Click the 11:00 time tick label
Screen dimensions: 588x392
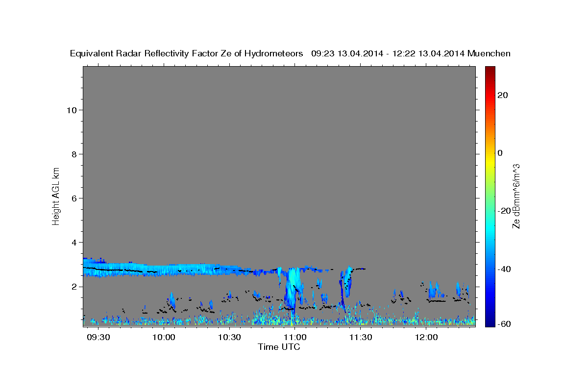[295, 338]
